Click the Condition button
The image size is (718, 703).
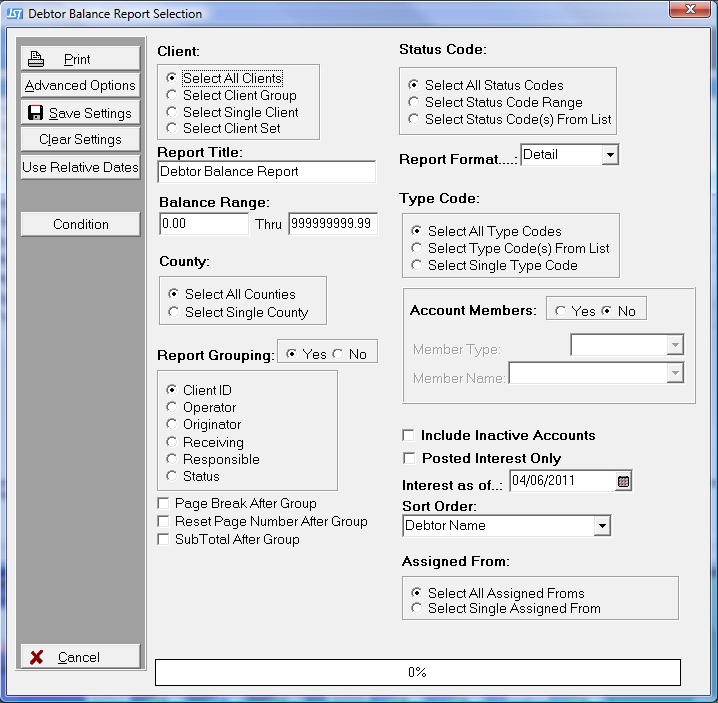coord(80,224)
